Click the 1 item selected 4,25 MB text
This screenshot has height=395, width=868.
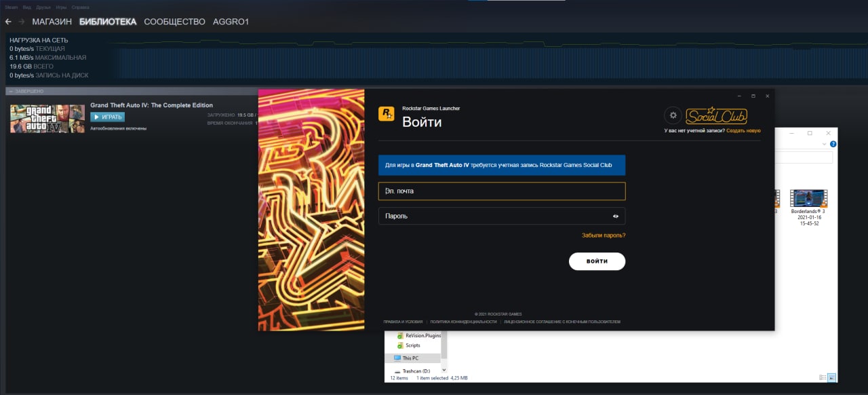pos(441,378)
